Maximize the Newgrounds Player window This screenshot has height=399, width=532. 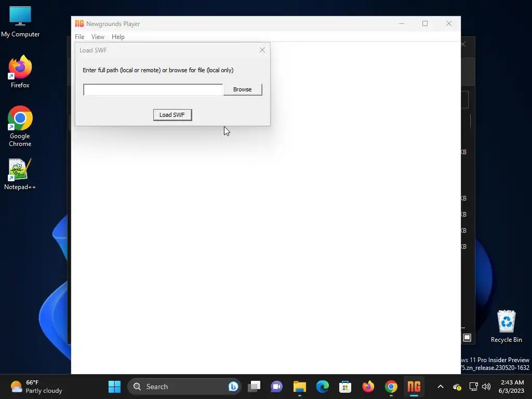(x=425, y=23)
